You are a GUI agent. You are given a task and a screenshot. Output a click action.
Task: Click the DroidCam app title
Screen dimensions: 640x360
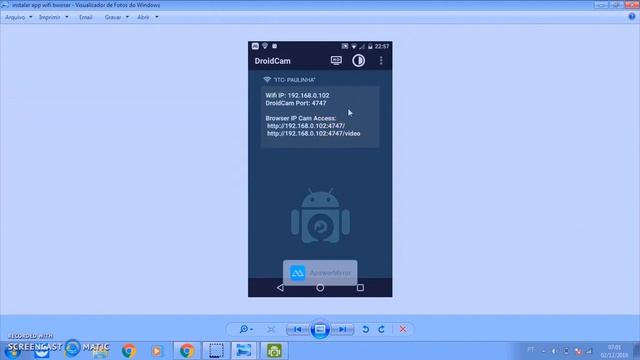tap(273, 61)
